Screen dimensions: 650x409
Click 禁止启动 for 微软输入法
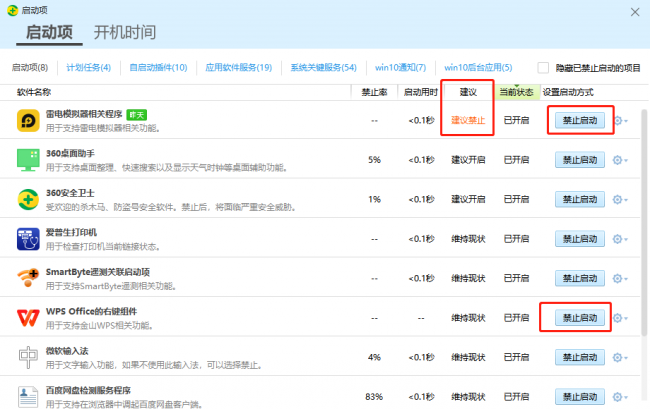pyautogui.click(x=580, y=357)
